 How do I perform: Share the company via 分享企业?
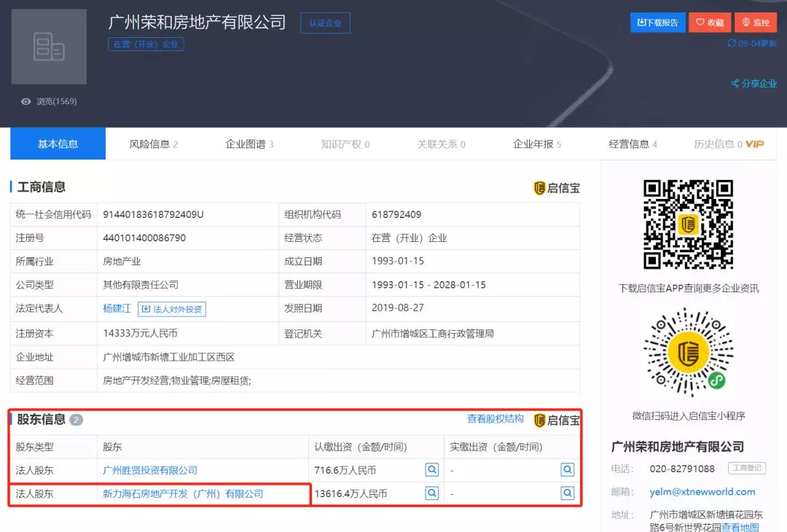pos(754,84)
